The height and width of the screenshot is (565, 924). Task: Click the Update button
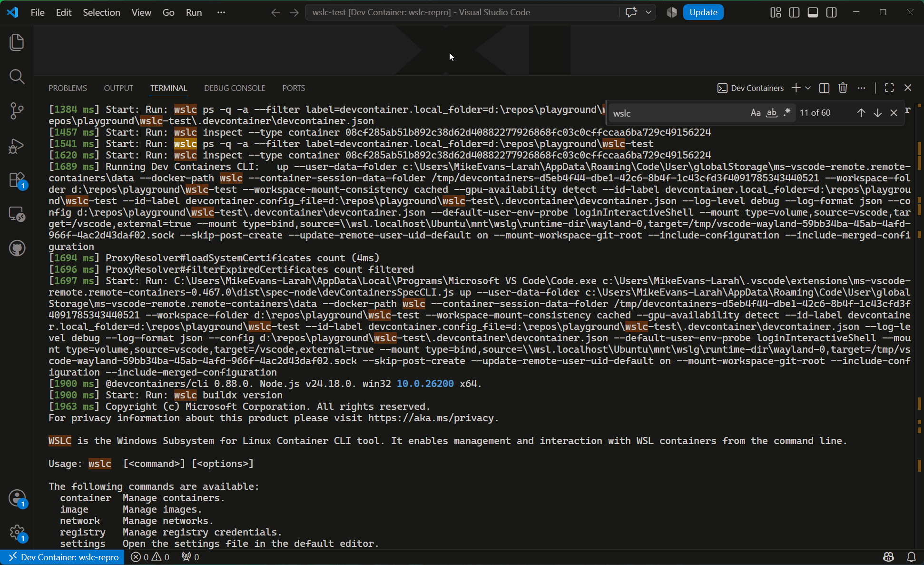703,12
